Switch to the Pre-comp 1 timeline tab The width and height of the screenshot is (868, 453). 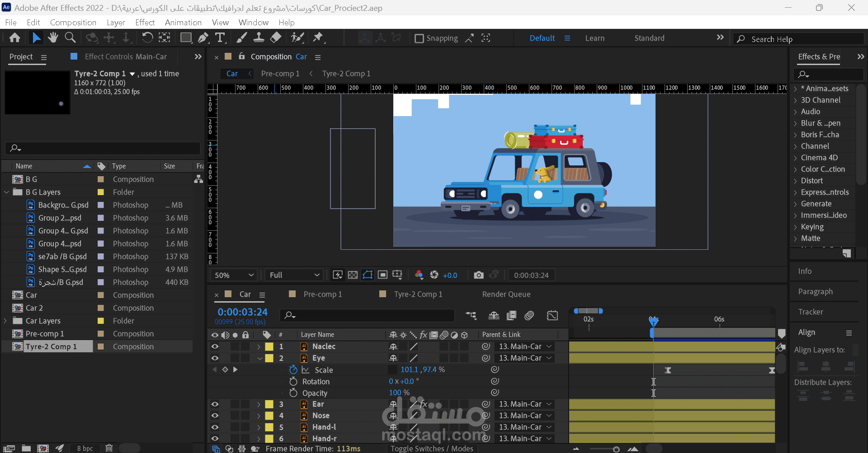(322, 294)
